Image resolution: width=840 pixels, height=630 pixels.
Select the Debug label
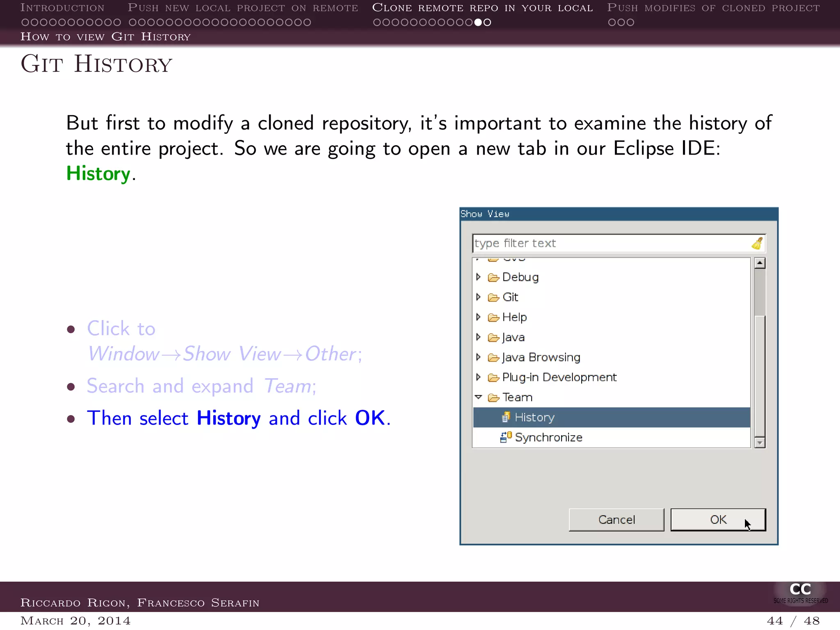520,277
